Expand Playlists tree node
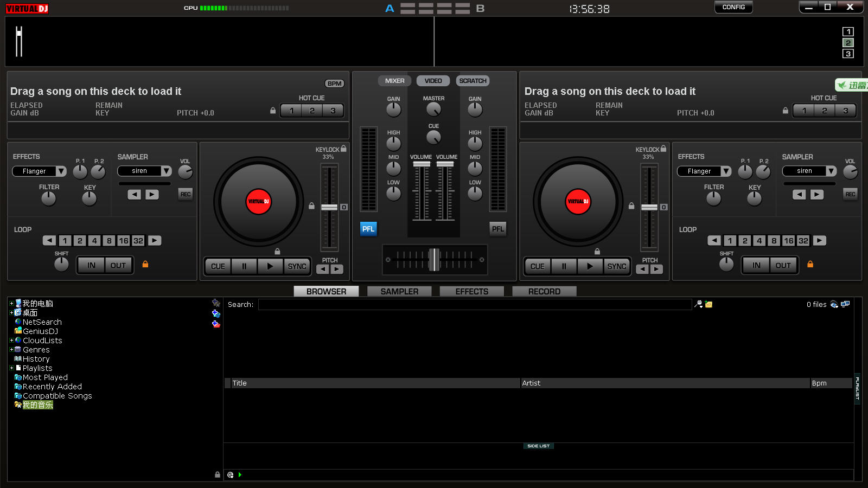 tap(11, 368)
